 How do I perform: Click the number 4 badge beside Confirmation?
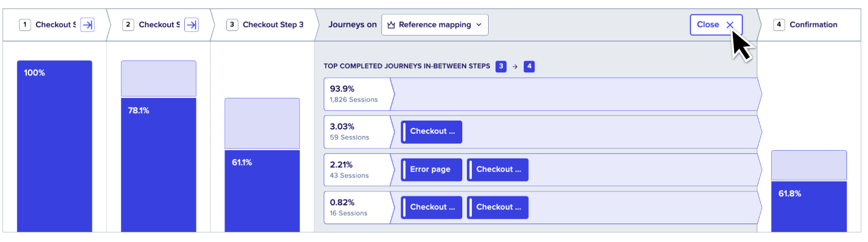point(779,25)
